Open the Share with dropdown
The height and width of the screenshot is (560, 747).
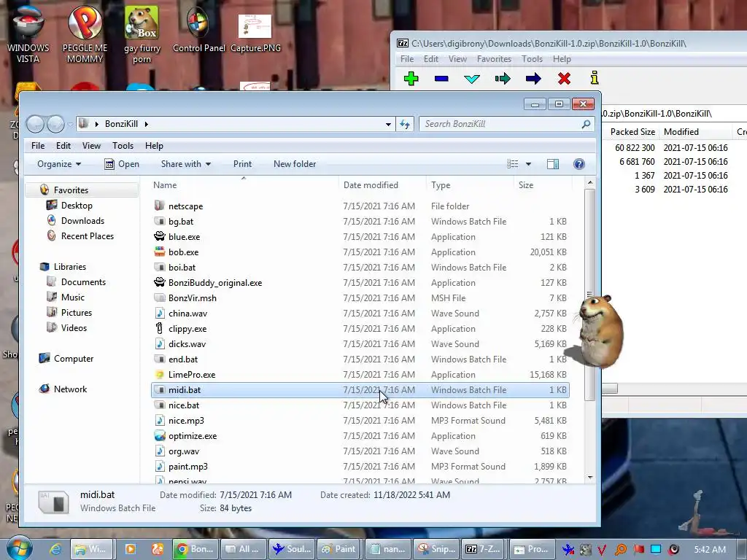click(186, 164)
